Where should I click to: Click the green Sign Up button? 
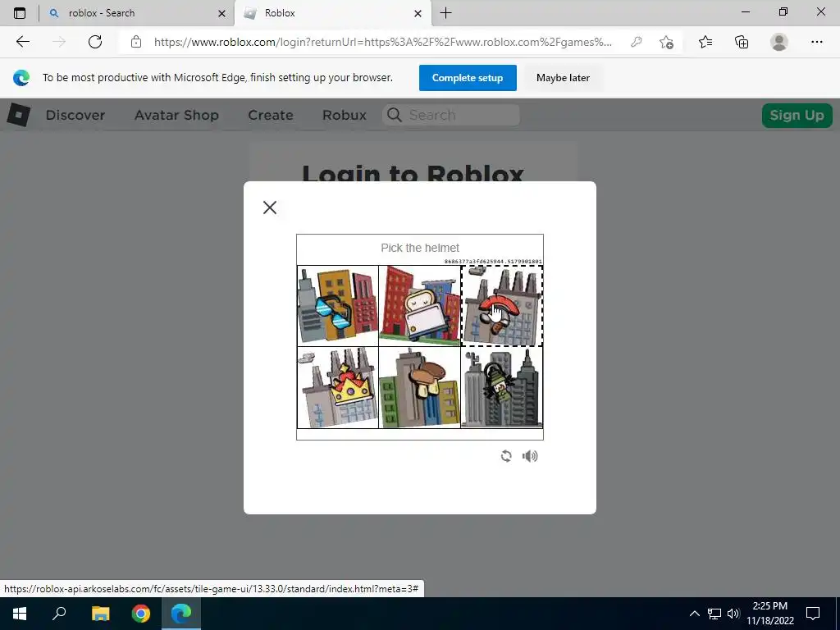[x=797, y=115]
